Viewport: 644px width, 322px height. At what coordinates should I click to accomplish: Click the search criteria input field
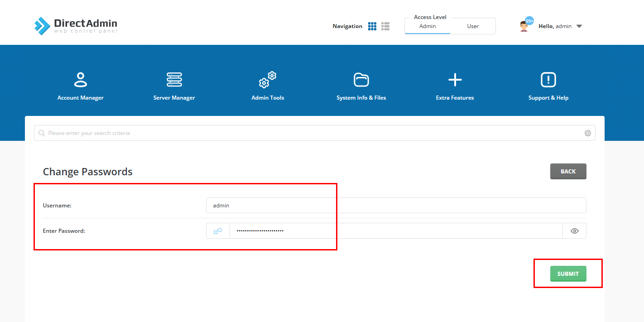(315, 133)
